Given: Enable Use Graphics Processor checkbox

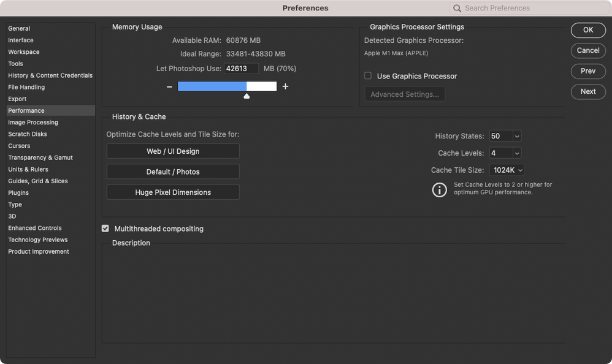Looking at the screenshot, I should click(x=368, y=76).
